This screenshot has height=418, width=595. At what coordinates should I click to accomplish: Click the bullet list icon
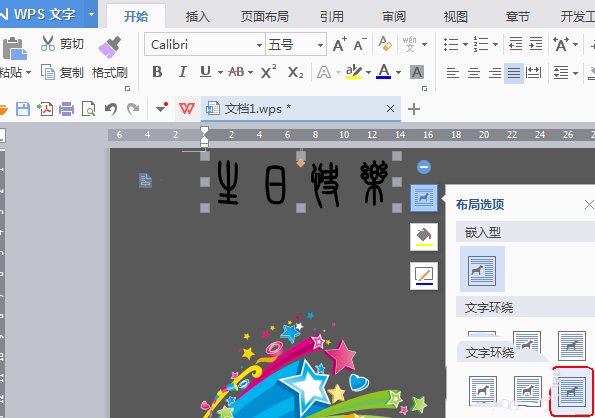pos(451,44)
